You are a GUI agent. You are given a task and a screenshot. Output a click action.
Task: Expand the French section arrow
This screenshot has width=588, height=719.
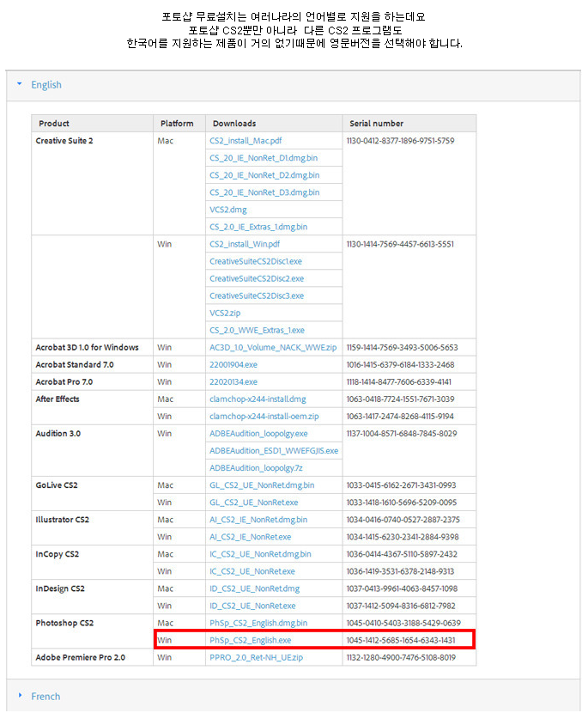pyautogui.click(x=20, y=695)
